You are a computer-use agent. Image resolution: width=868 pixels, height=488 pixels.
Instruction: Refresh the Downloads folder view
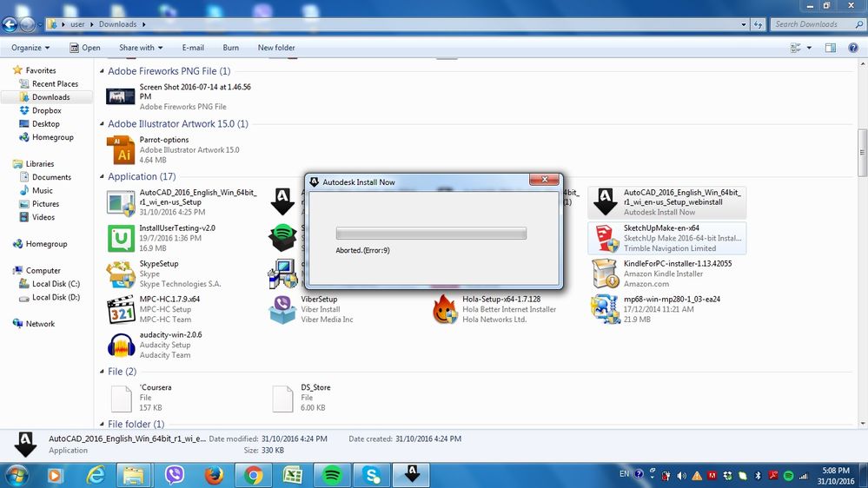(x=758, y=24)
